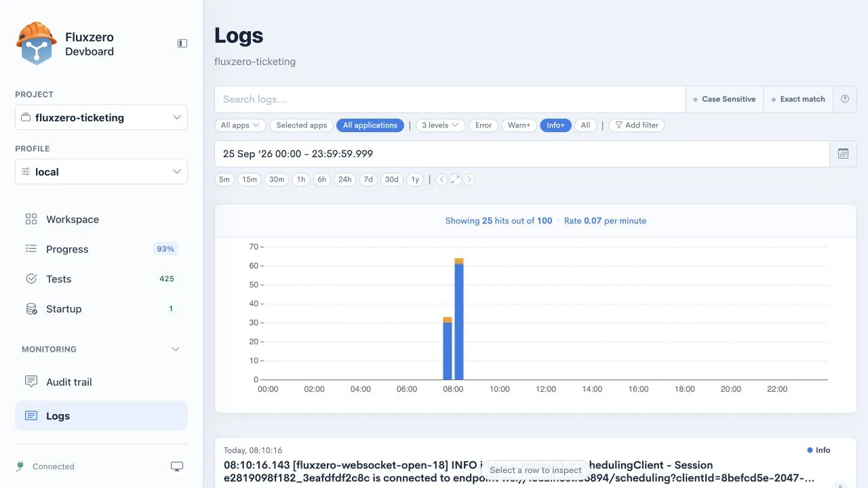Set time range to last 24h
This screenshot has width=868, height=488.
(345, 180)
